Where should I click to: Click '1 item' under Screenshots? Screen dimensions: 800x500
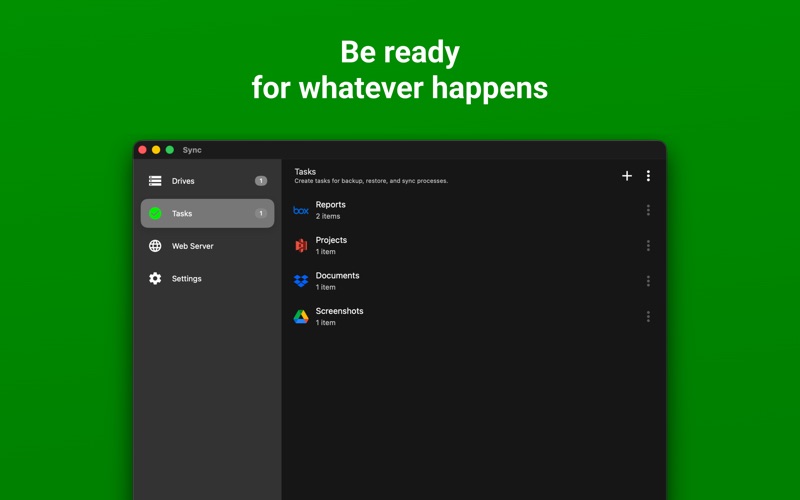pyautogui.click(x=326, y=322)
